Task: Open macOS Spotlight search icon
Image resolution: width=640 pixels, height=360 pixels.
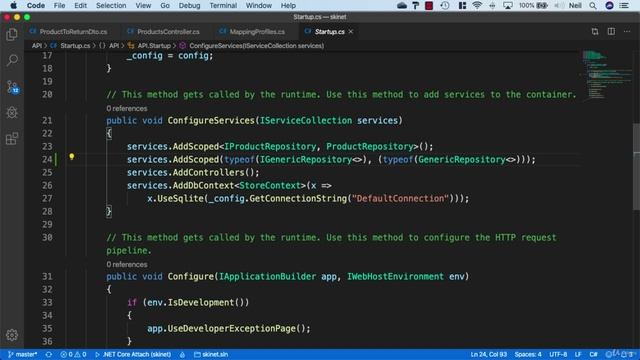Action: 593,6
